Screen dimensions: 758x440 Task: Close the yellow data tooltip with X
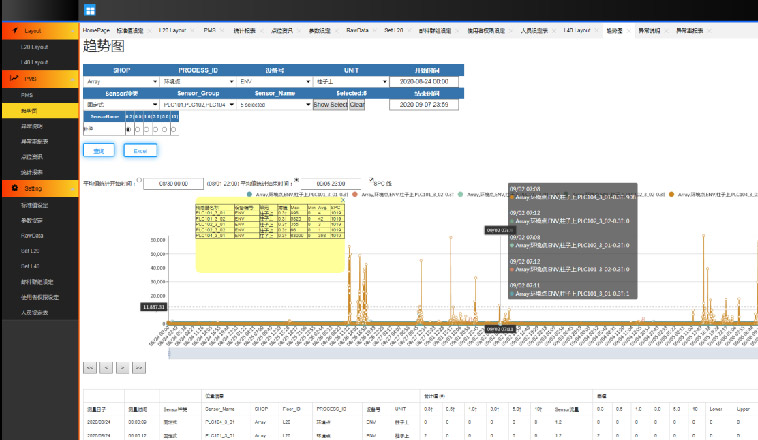point(341,200)
